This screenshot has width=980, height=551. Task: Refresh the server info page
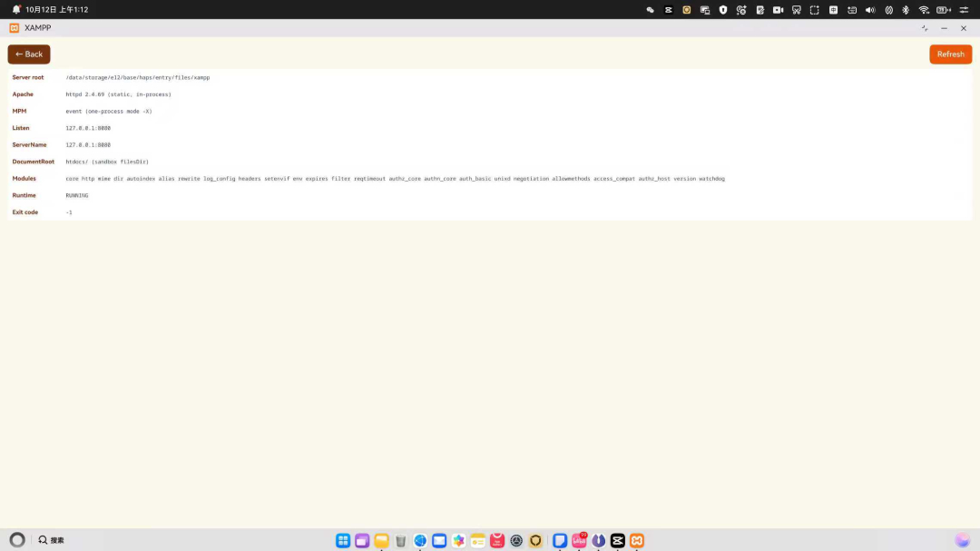pyautogui.click(x=950, y=54)
